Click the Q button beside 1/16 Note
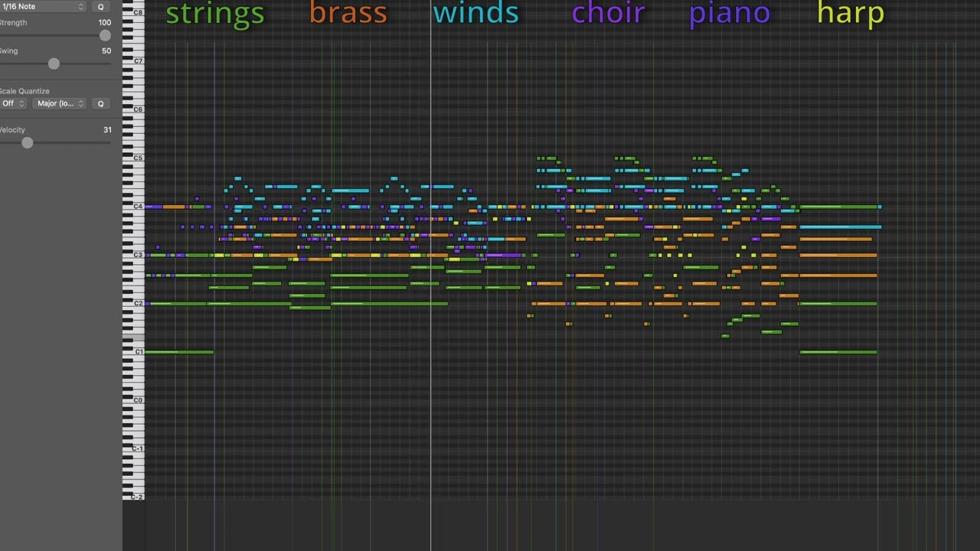The width and height of the screenshot is (980, 551). click(100, 6)
